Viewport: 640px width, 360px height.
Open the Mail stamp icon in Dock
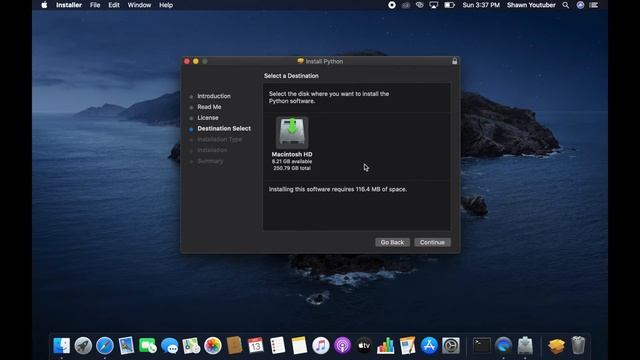pyautogui.click(x=127, y=346)
